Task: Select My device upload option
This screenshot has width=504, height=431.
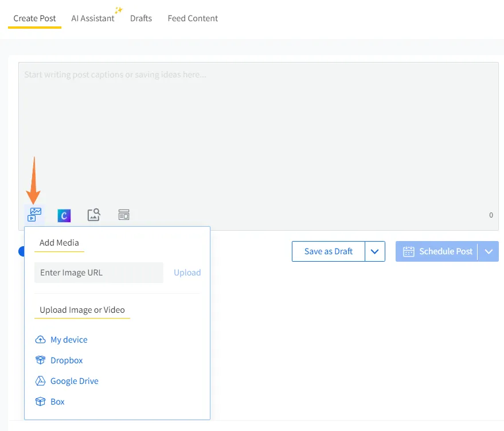Action: coord(68,339)
